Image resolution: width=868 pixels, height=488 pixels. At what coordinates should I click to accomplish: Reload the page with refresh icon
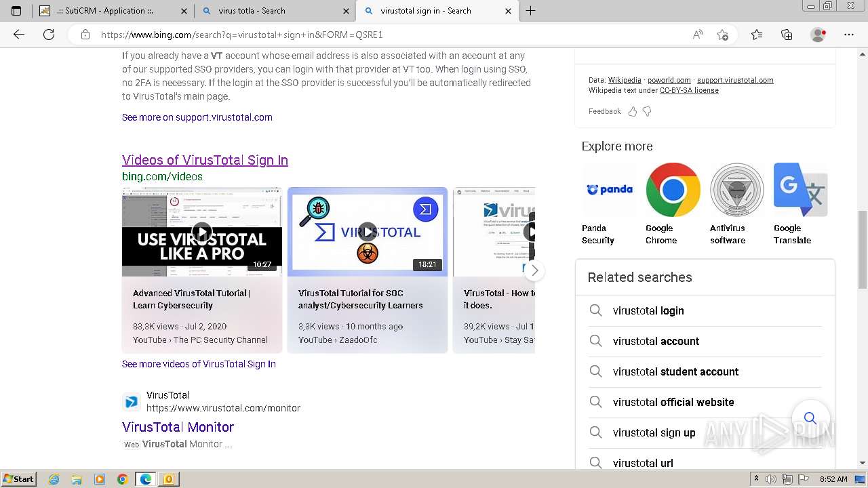[49, 35]
